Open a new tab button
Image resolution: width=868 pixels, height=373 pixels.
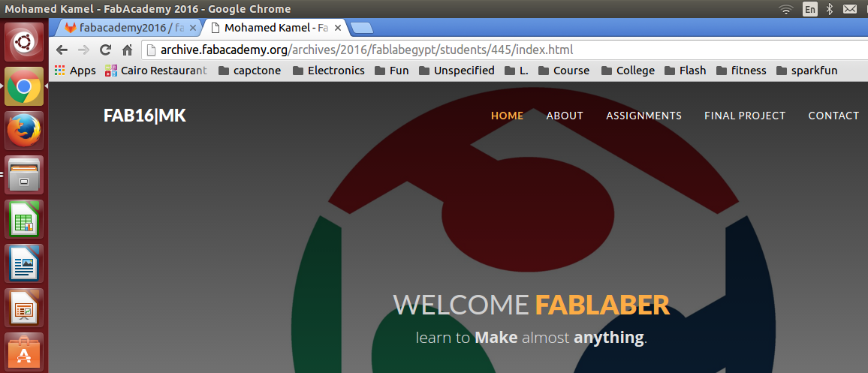pos(362,29)
